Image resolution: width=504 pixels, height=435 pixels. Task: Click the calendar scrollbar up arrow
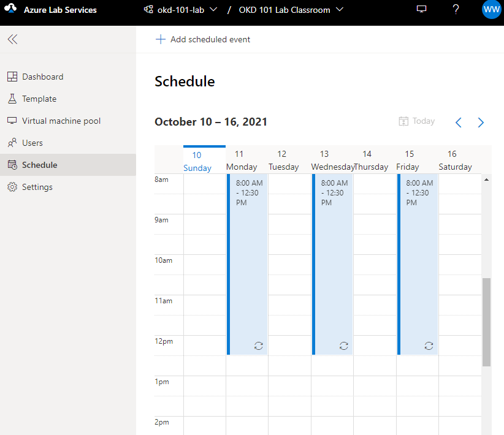tap(486, 180)
